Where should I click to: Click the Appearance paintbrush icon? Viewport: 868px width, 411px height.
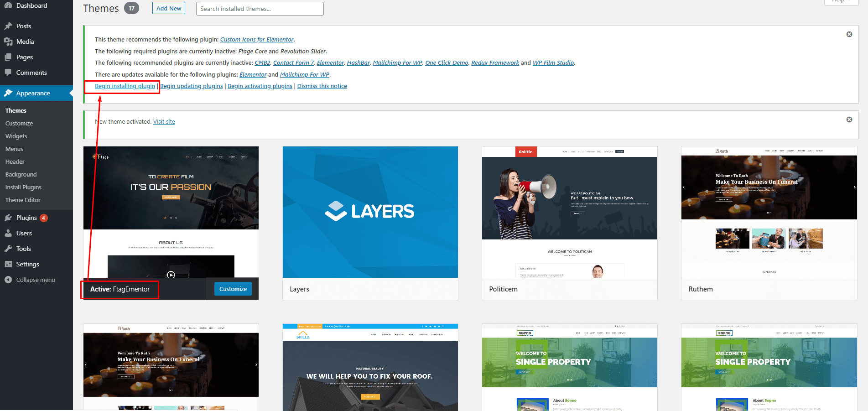click(8, 93)
